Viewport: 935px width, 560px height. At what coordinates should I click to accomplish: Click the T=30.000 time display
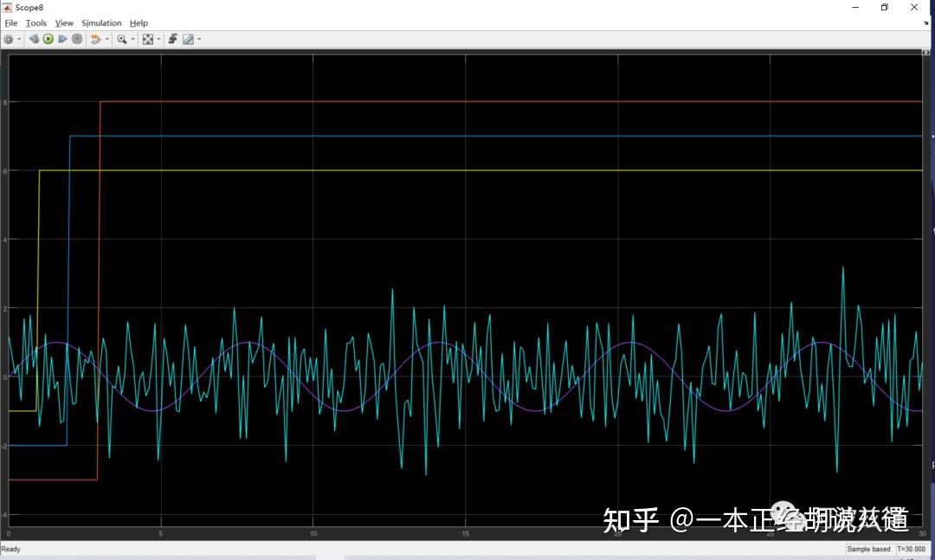pos(911,549)
